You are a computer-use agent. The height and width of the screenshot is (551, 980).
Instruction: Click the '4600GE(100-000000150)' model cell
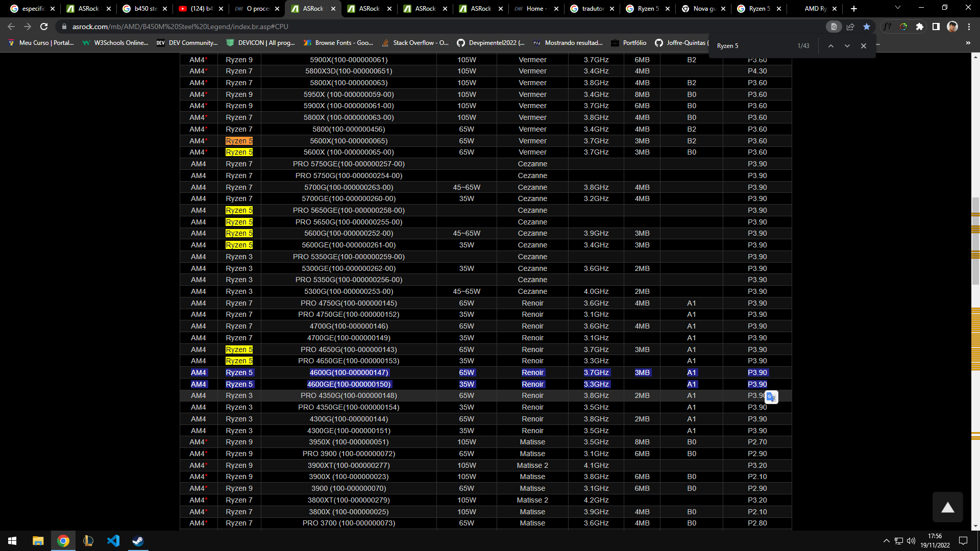[349, 384]
